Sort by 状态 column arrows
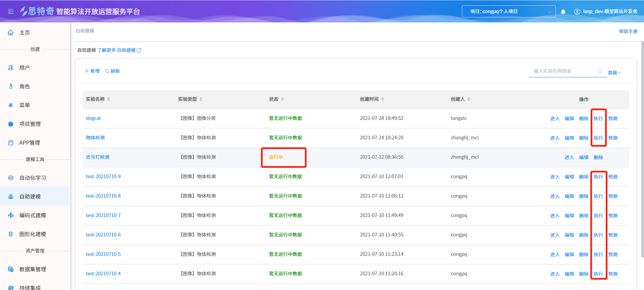This screenshot has height=290, width=644. 282,99
